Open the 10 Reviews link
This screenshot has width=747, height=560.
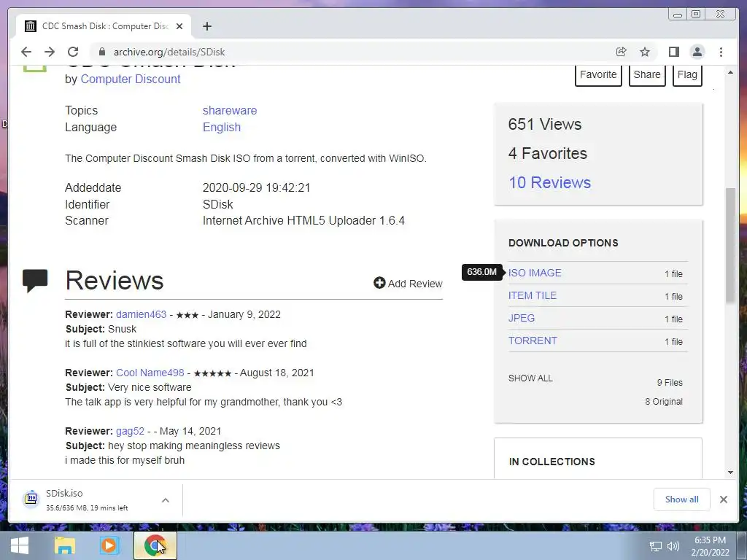(x=549, y=182)
